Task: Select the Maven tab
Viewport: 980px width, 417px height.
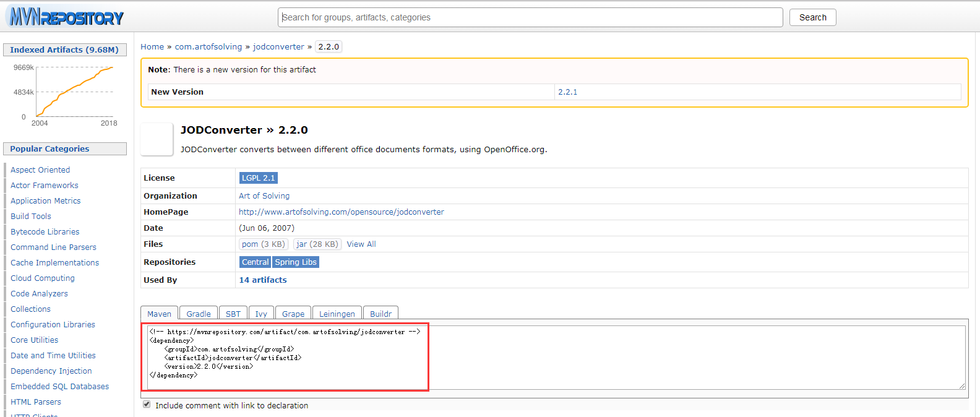Action: tap(159, 313)
